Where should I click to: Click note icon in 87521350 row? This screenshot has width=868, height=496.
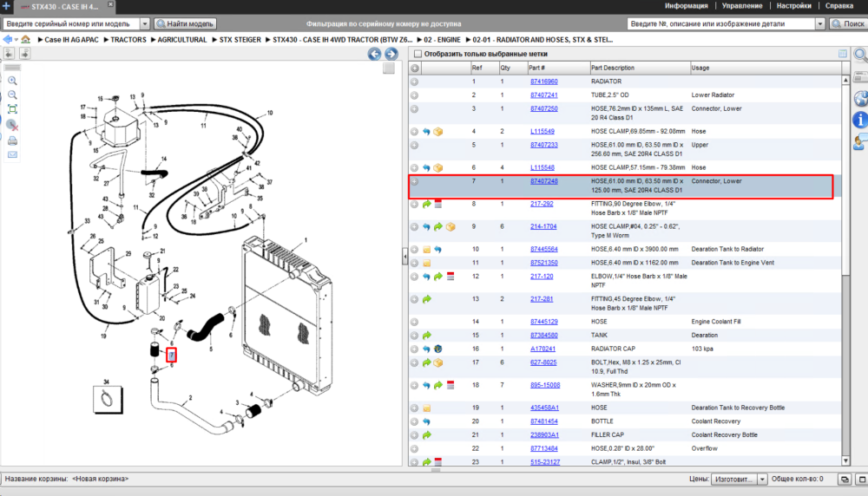(x=427, y=264)
